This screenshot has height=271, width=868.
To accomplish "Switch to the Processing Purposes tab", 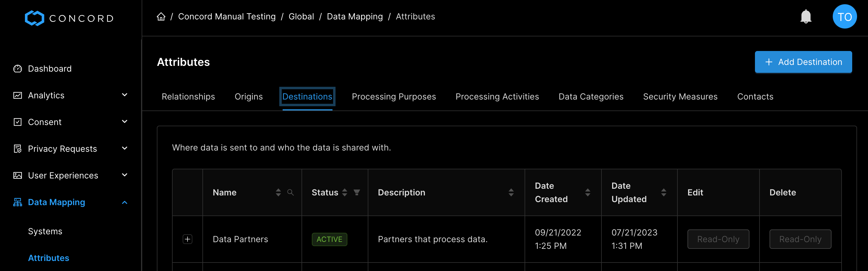I will [x=394, y=97].
